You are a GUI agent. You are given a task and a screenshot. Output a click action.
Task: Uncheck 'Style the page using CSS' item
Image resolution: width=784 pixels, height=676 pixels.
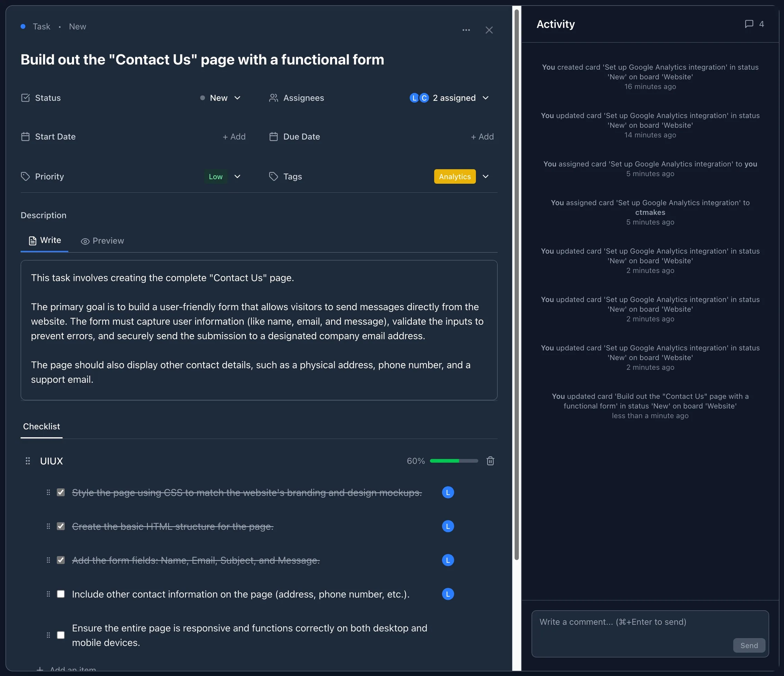(x=61, y=492)
